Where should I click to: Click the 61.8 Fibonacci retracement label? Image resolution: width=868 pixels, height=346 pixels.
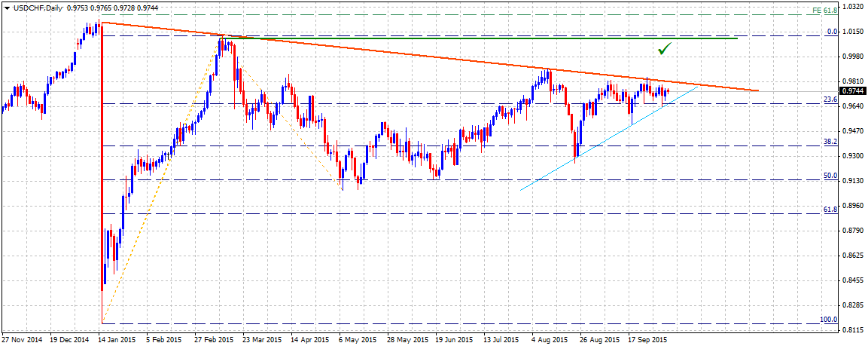coord(830,209)
